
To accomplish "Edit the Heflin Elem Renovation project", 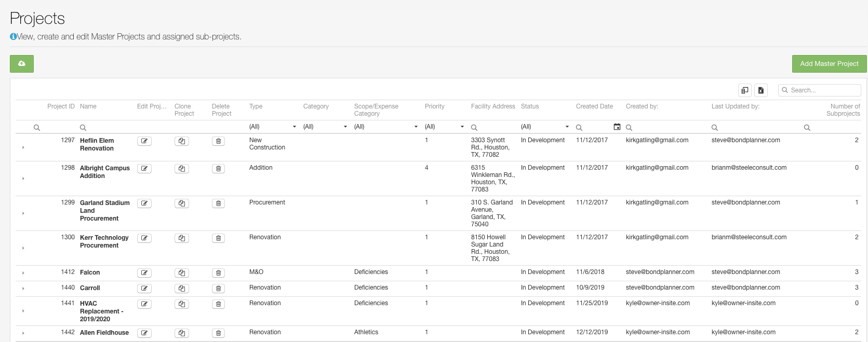I will coord(144,141).
